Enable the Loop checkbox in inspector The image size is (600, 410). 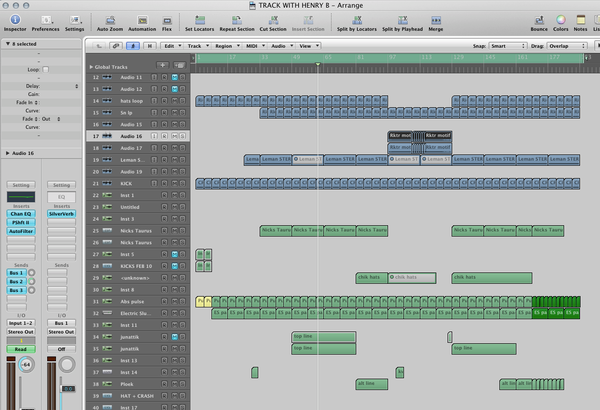46,69
